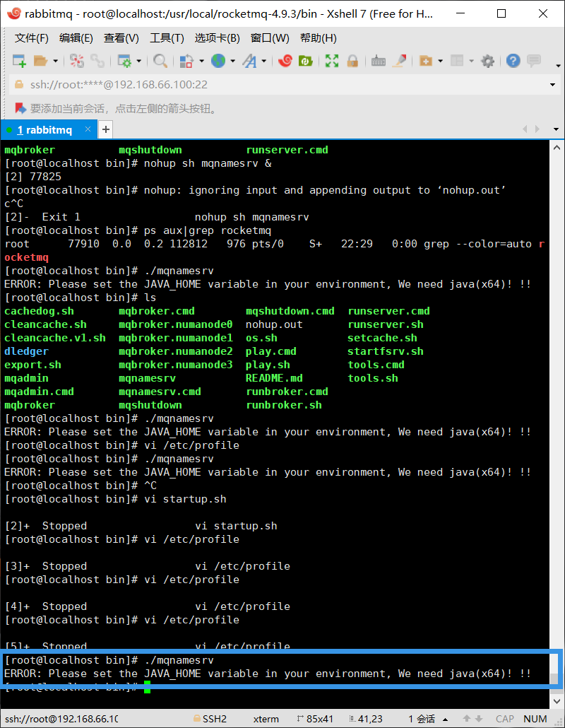
Task: Open the 工具(T) menu
Action: 167,38
